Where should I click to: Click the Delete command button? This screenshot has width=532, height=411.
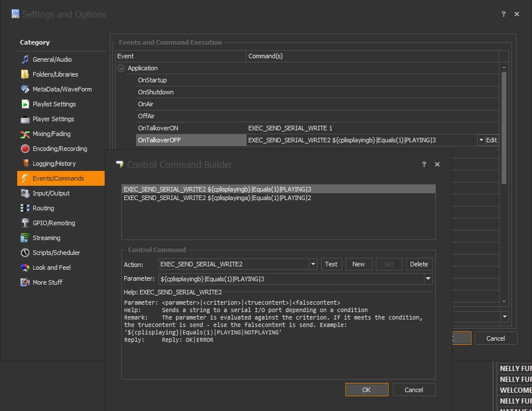pyautogui.click(x=419, y=264)
